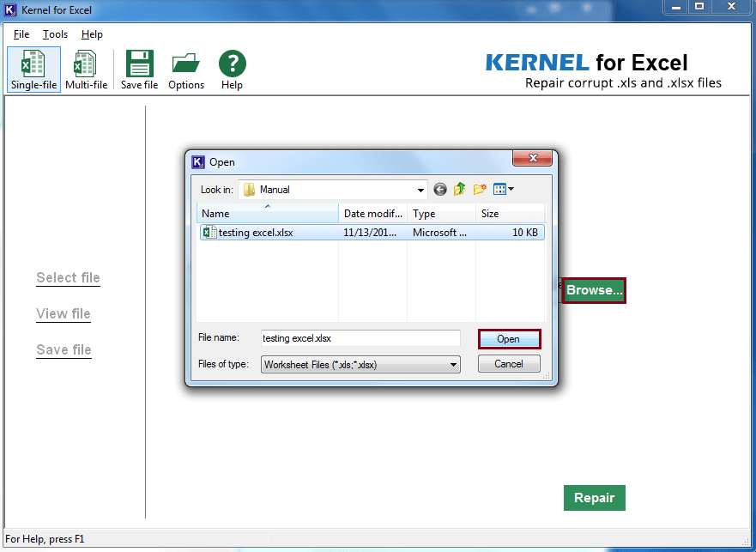Go up one folder level
Image resolution: width=756 pixels, height=552 pixels.
(x=459, y=189)
